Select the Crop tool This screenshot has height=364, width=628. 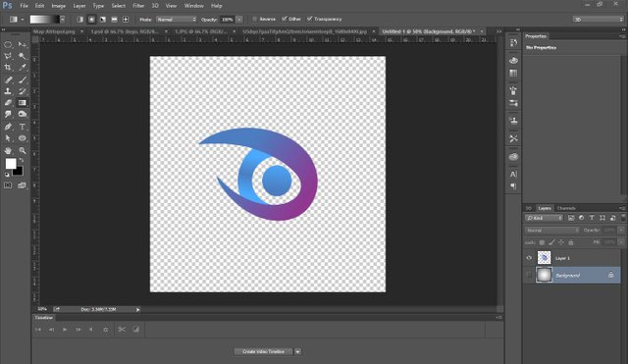8,68
